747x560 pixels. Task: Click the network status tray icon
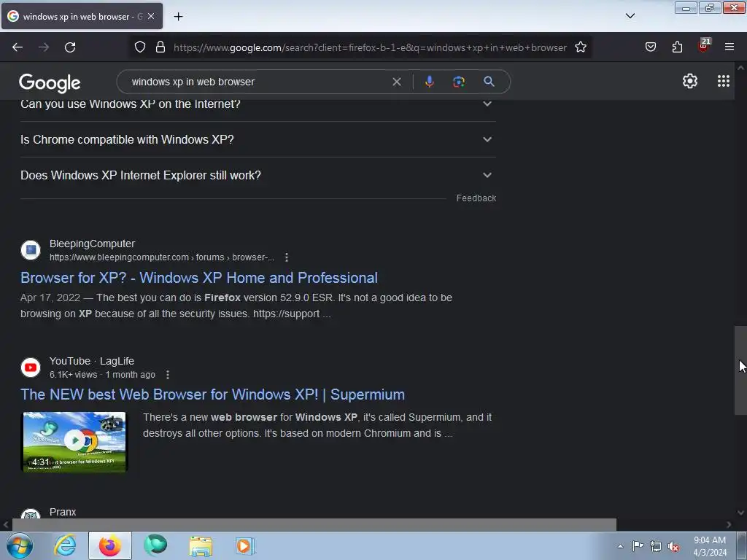pos(656,547)
